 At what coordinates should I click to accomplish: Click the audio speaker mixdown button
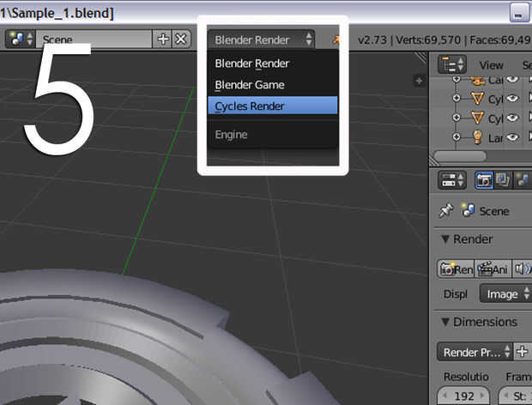[522, 269]
